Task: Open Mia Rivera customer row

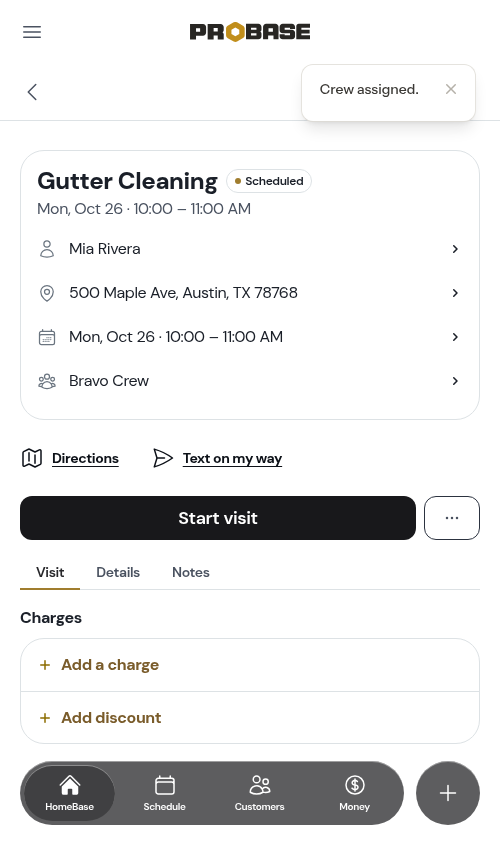Action: 250,249
